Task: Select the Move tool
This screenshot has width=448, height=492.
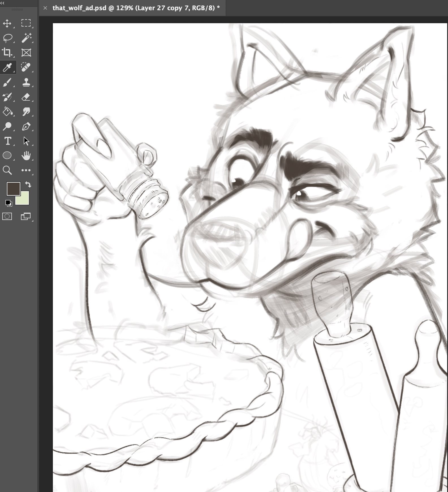Action: point(7,23)
